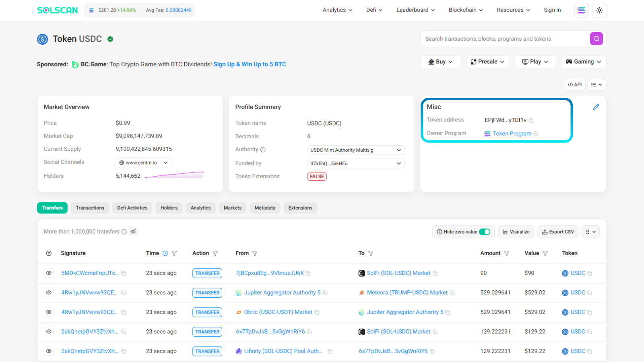Copy Jupiter Aggregator Authority 5 sender address
The width and height of the screenshot is (644, 362).
(x=325, y=293)
